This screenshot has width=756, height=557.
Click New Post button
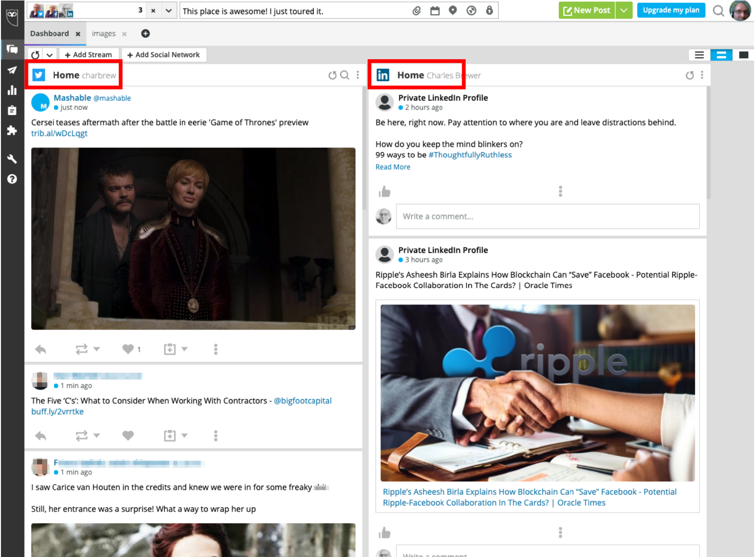pyautogui.click(x=587, y=10)
